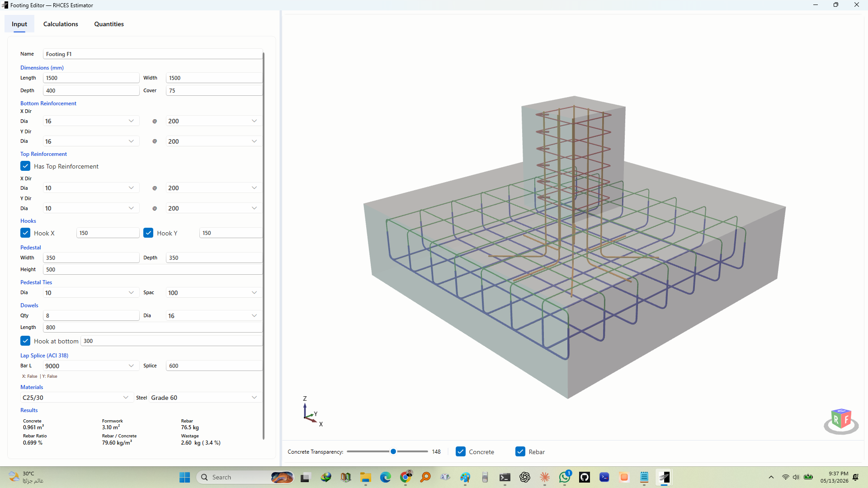Screen dimensions: 868x488
Task: Switch to the Calculations tab
Action: click(61, 24)
